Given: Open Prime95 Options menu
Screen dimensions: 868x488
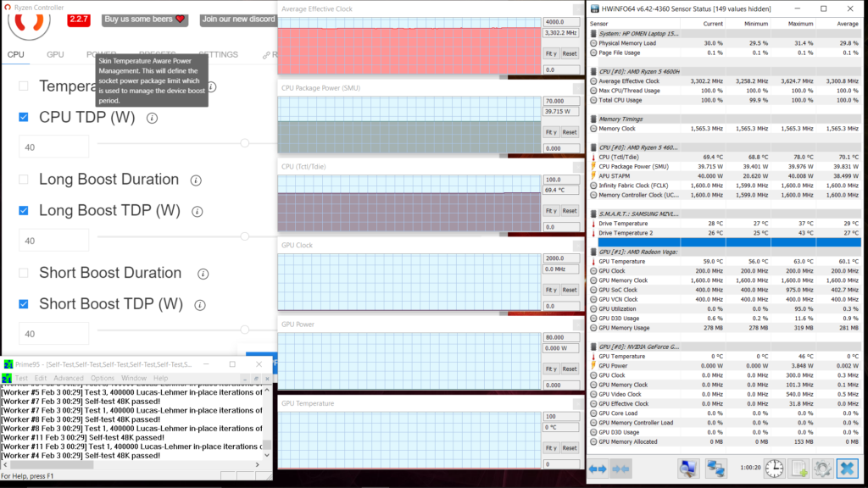Looking at the screenshot, I should click(x=103, y=378).
